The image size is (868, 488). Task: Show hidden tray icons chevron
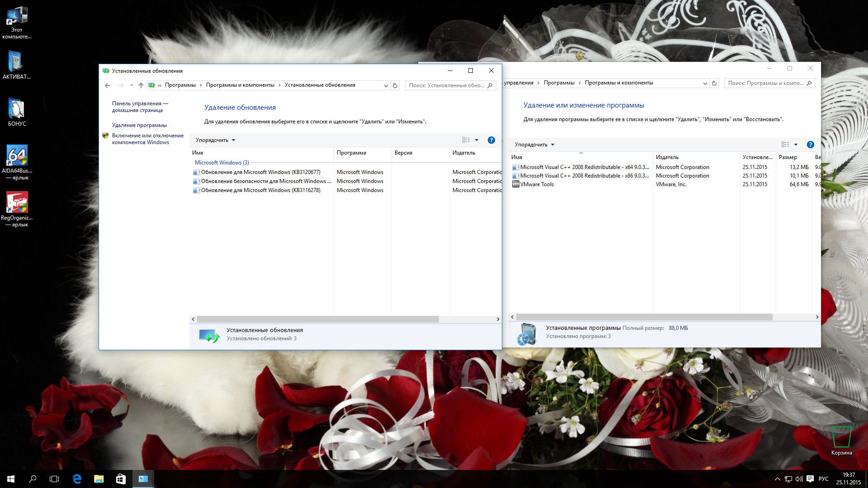(x=777, y=479)
